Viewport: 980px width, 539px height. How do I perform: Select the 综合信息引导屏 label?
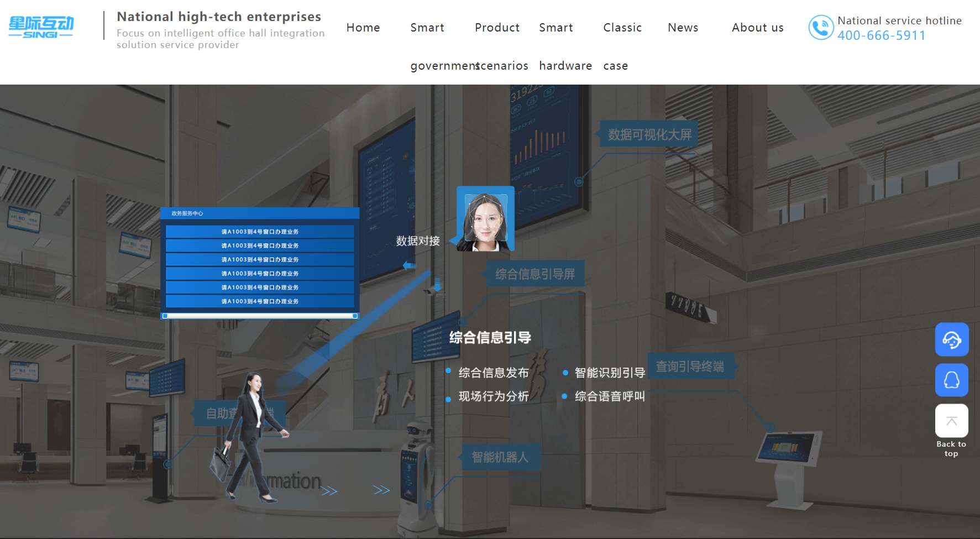coord(535,274)
